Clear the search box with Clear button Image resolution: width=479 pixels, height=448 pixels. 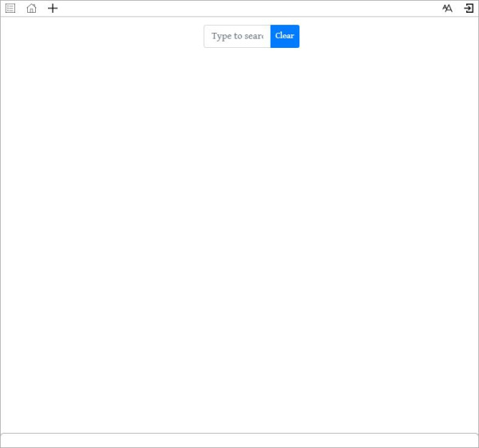point(284,36)
